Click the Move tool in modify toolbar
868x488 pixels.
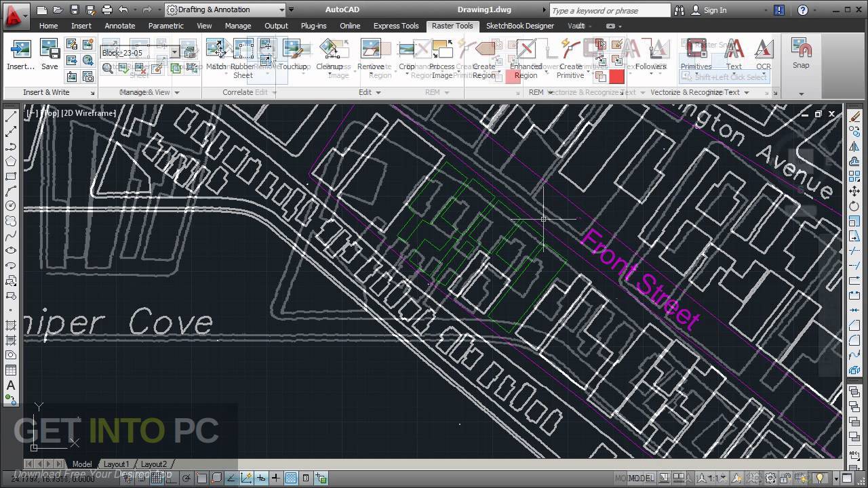coord(854,191)
